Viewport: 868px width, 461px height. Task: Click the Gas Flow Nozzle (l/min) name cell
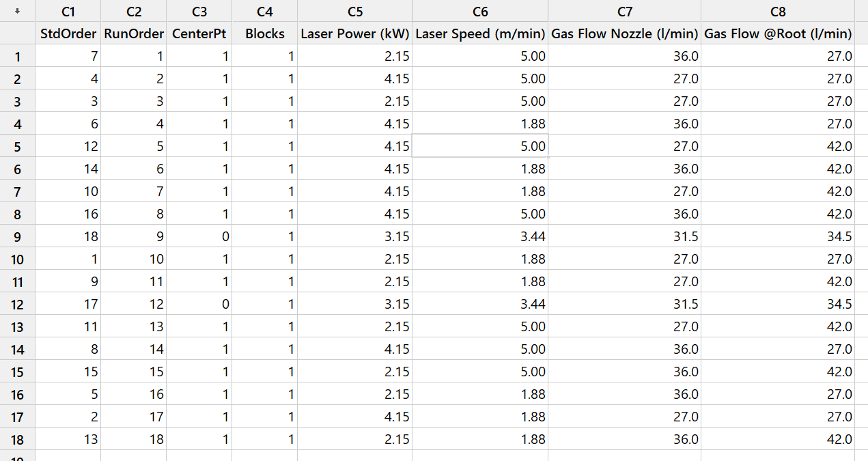click(x=624, y=33)
